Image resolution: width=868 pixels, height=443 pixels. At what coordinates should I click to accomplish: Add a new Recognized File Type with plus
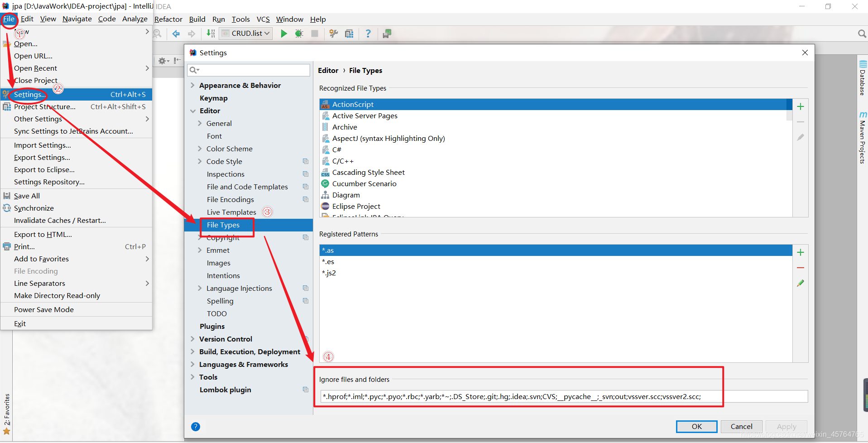(x=801, y=106)
